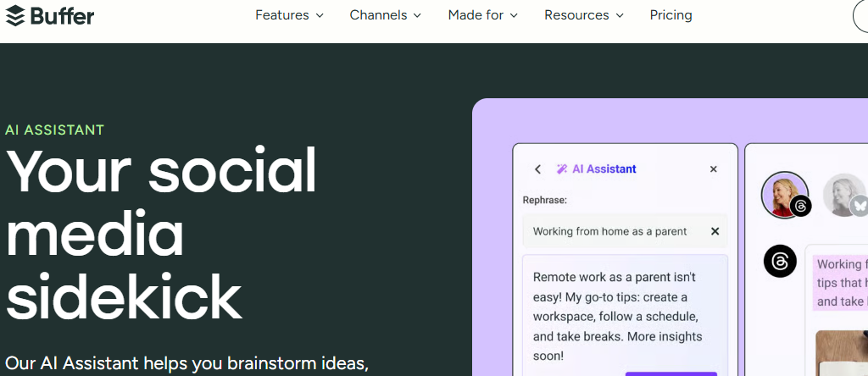
Task: Click the large Threads channel icon
Action: (780, 261)
